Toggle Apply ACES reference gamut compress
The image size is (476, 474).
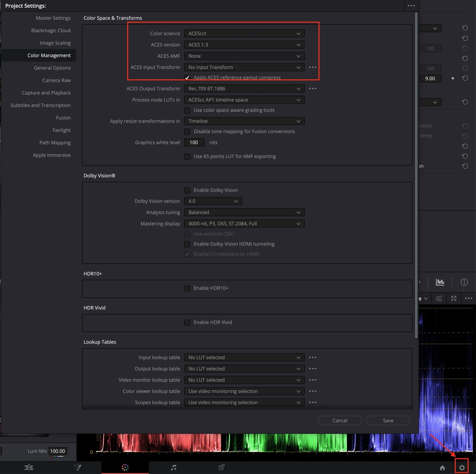pyautogui.click(x=187, y=78)
